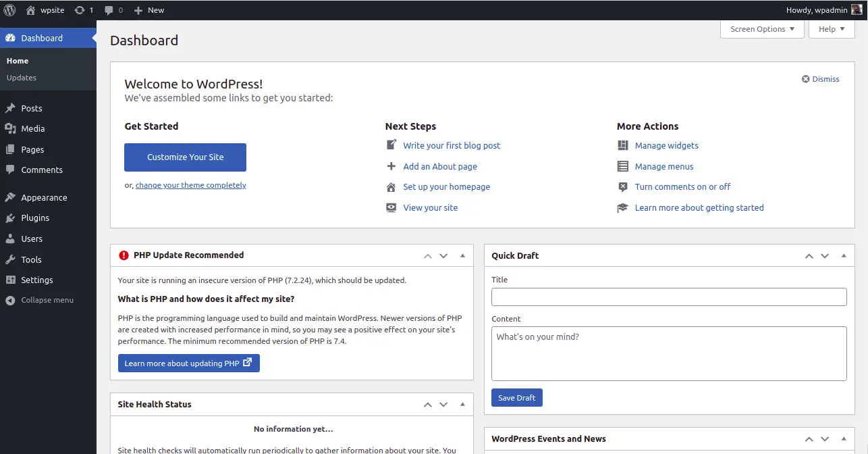Screen dimensions: 868x454
Task: Click the wpadmin avatar thumbnail
Action: 856,10
